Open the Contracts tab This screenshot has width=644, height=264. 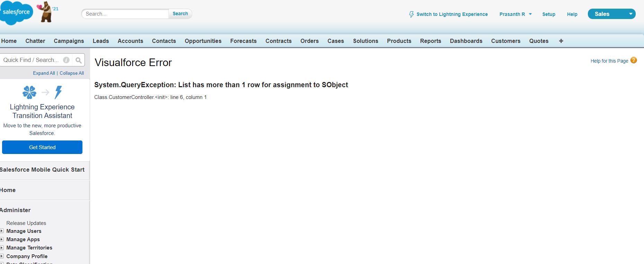click(279, 41)
